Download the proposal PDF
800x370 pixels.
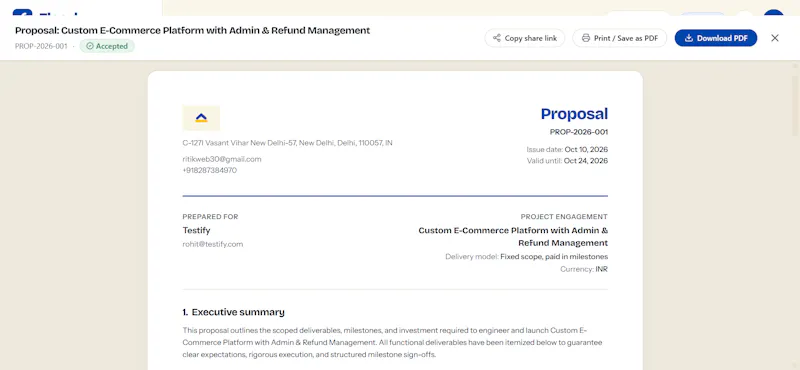coord(716,38)
